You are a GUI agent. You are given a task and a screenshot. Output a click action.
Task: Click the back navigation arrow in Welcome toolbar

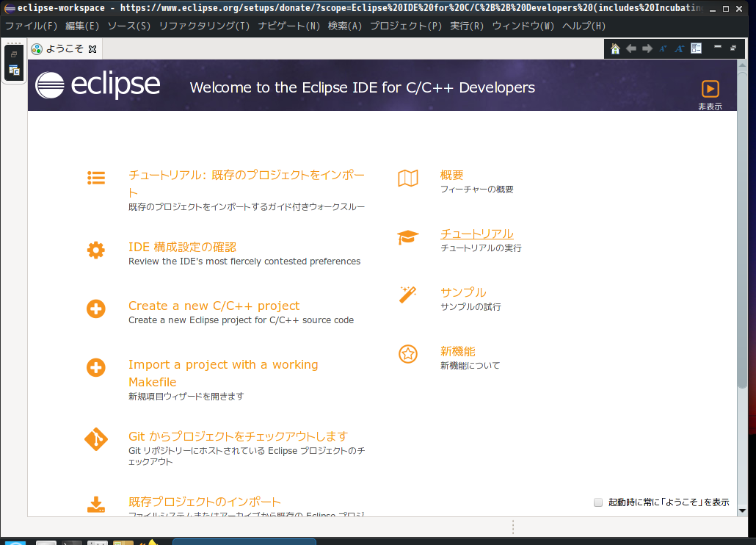pos(630,48)
